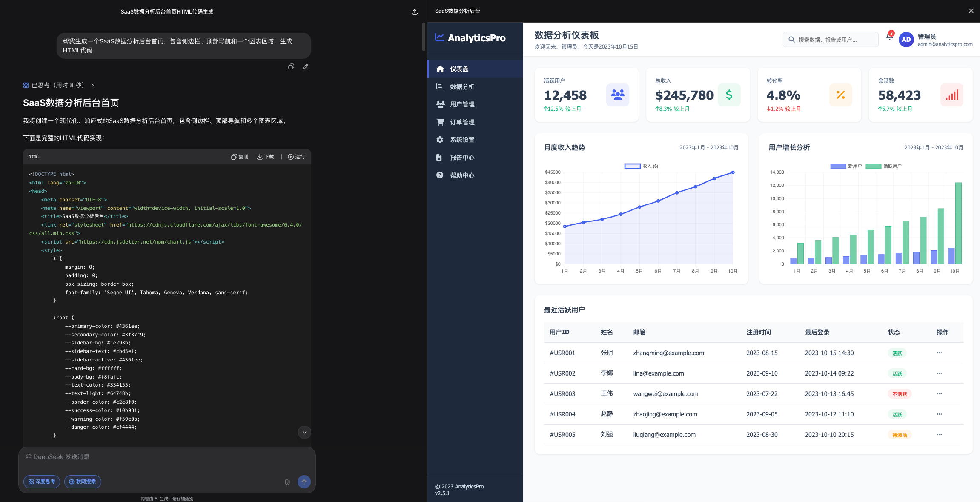
Task: Click the send message arrow button
Action: click(x=304, y=482)
